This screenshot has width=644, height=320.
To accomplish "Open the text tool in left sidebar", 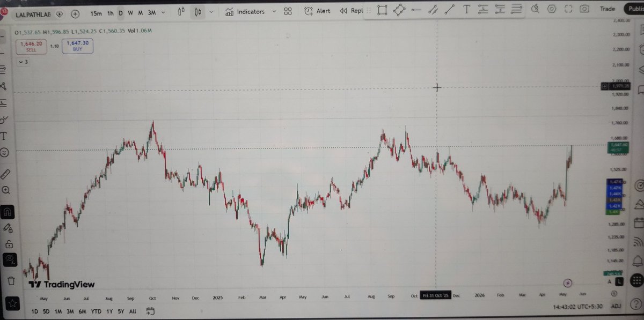I will click(5, 136).
